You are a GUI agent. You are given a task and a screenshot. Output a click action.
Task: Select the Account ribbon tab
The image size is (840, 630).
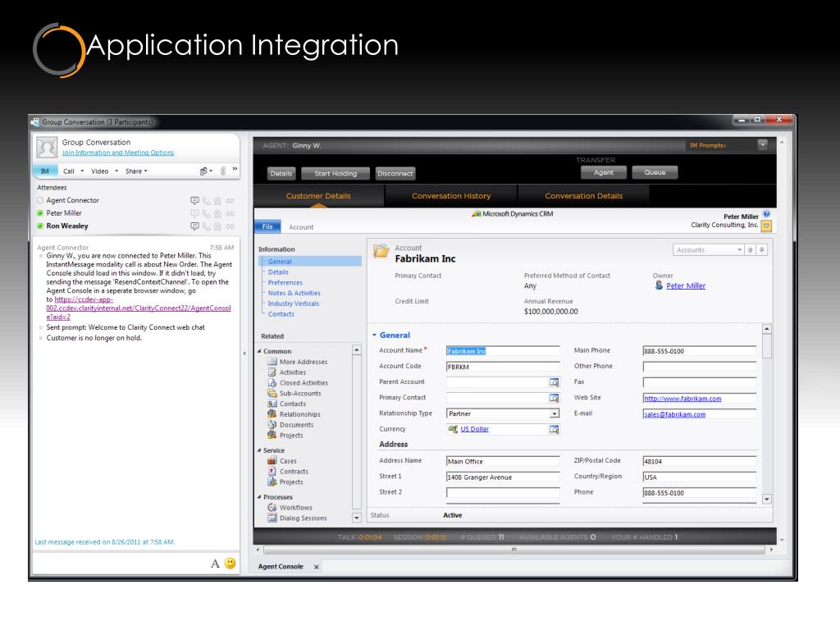(x=301, y=227)
